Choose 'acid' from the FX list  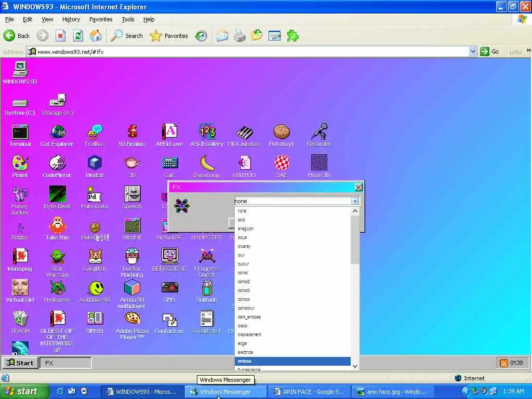tap(292, 220)
